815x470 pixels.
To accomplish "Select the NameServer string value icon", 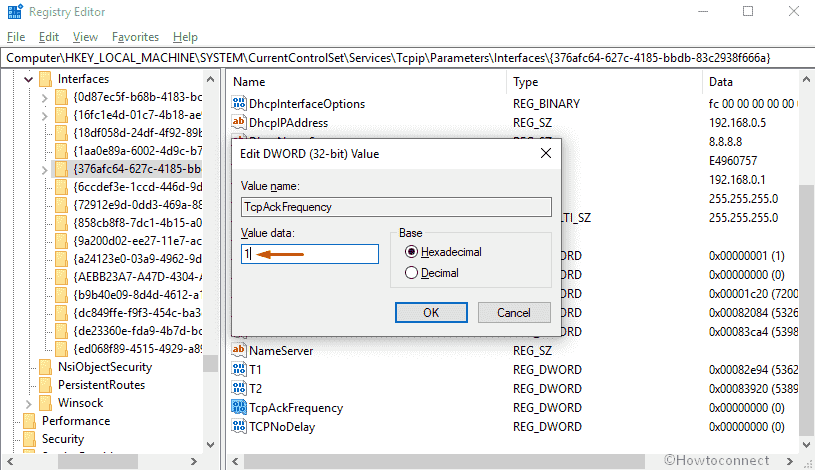I will (x=239, y=350).
